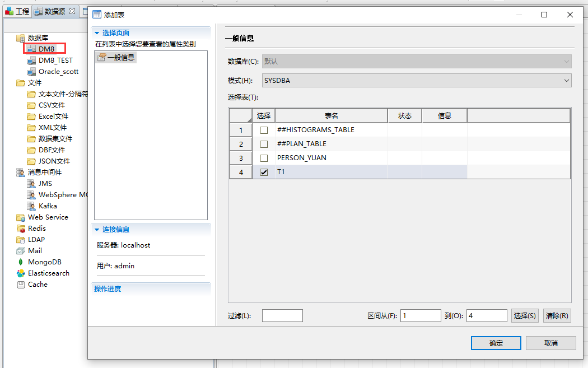Click the 消息中间件 icon
Viewport: 588px width, 368px height.
21,173
